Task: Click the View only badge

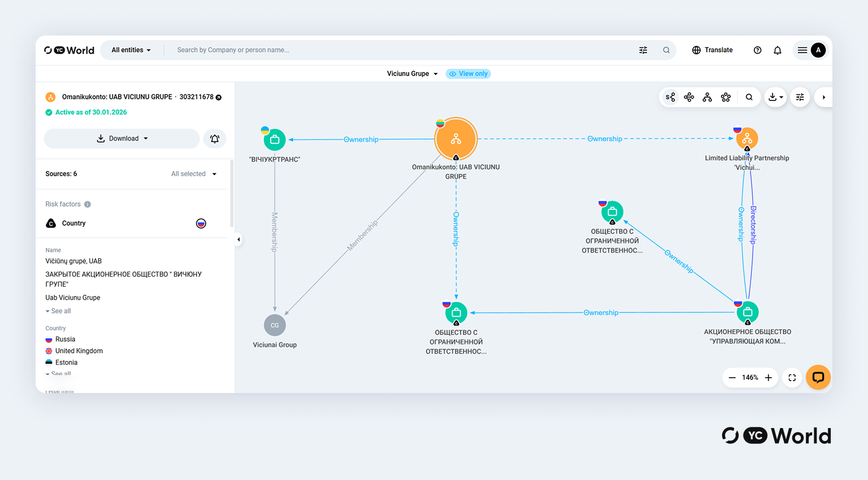Action: (468, 73)
